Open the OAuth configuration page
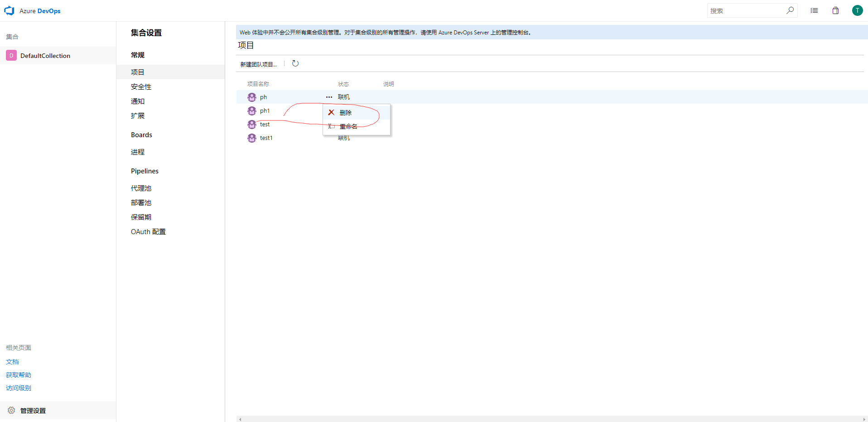This screenshot has width=868, height=422. [148, 232]
